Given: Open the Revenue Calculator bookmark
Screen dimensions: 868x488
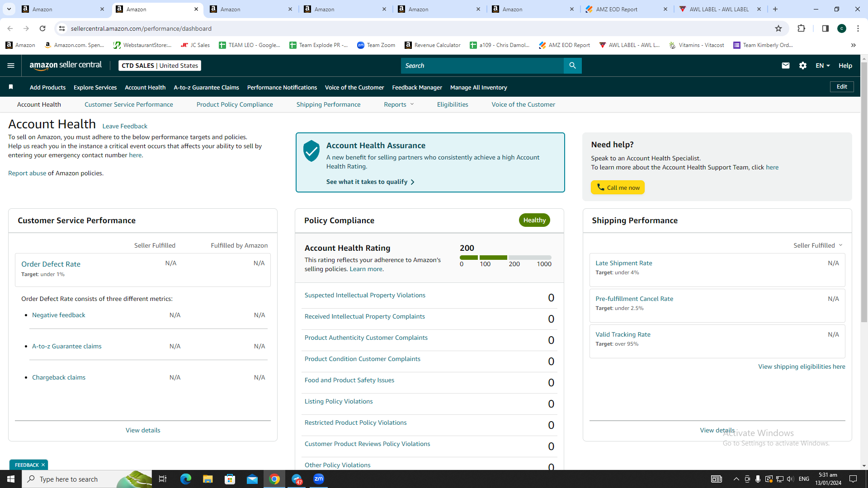Looking at the screenshot, I should 433,45.
